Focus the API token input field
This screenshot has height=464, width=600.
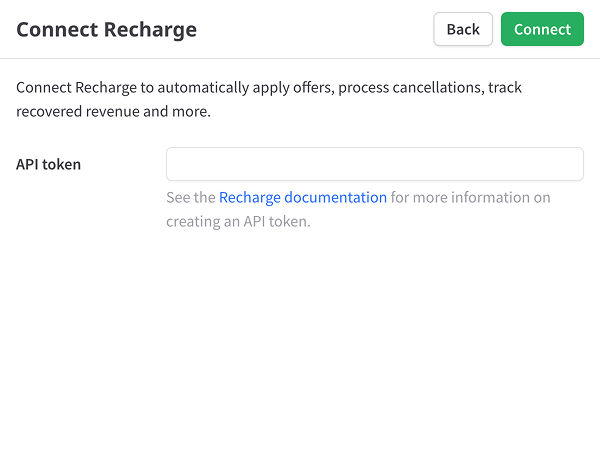tap(375, 164)
